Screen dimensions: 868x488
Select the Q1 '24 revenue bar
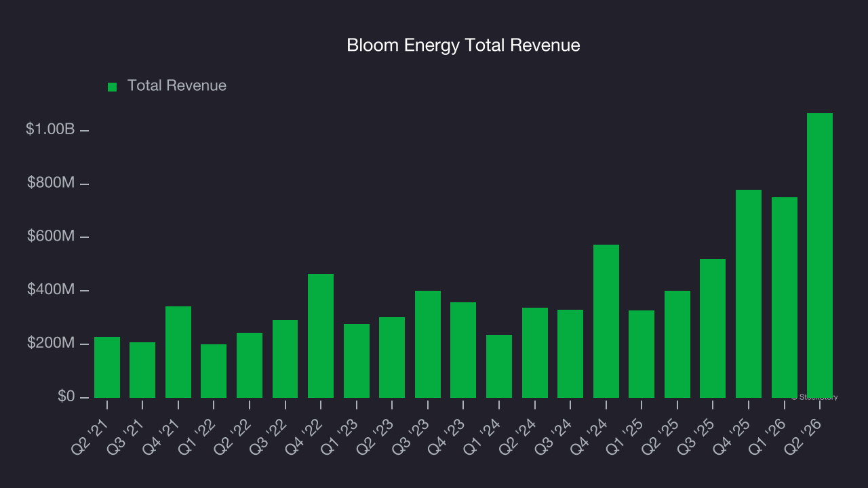point(499,366)
